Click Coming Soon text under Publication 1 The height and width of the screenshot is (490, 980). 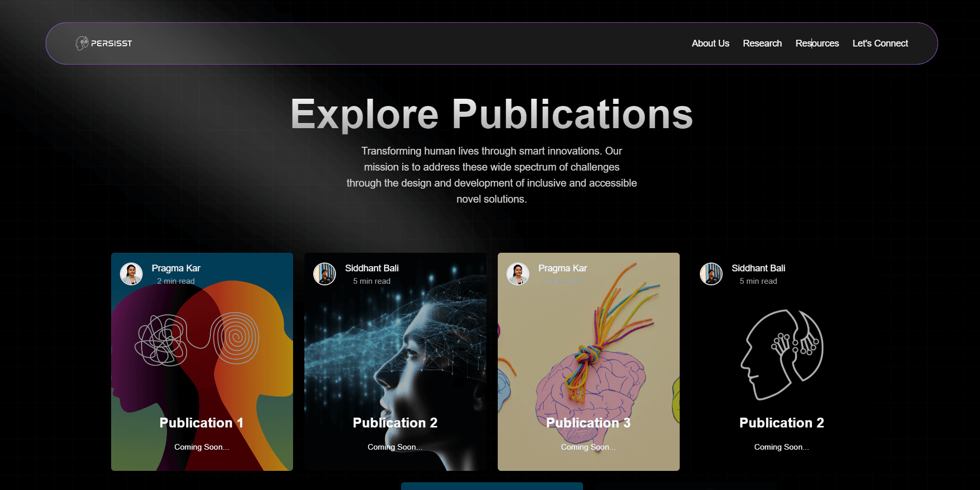(202, 447)
